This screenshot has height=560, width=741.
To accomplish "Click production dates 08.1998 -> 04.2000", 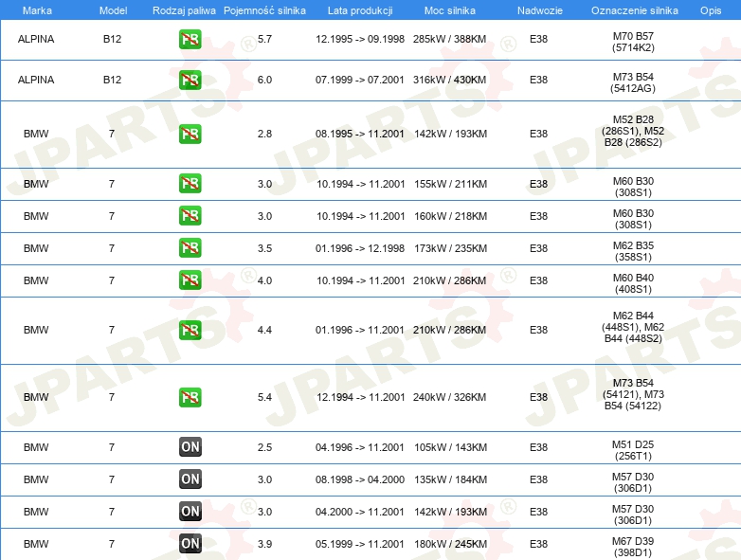I will pos(360,479).
